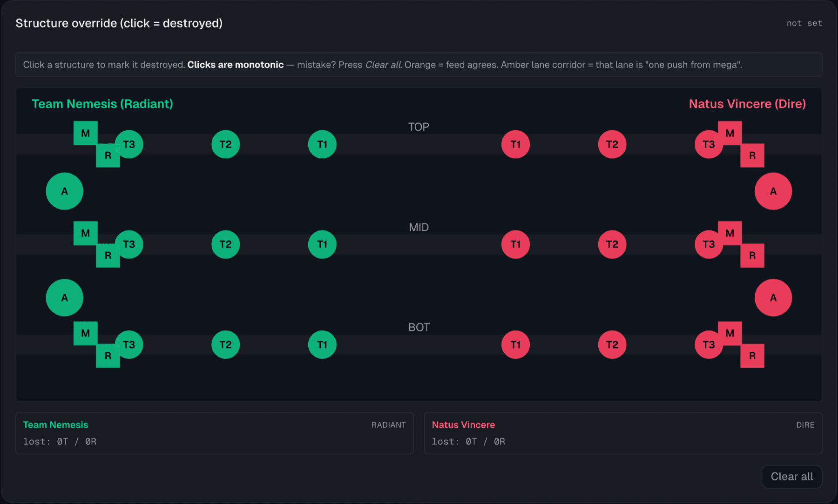Screen dimensions: 838x504
Task: Click Radiant bot ranged barracks R square
Action: point(108,356)
